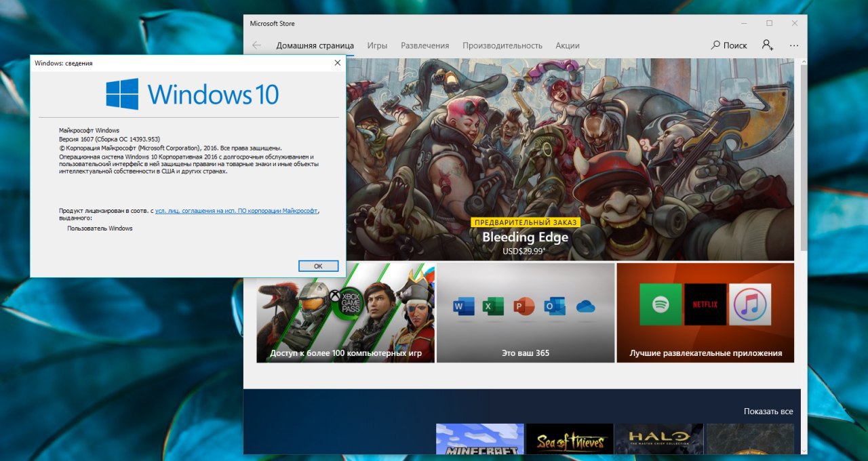Open Поиск search in Microsoft Store

point(729,45)
